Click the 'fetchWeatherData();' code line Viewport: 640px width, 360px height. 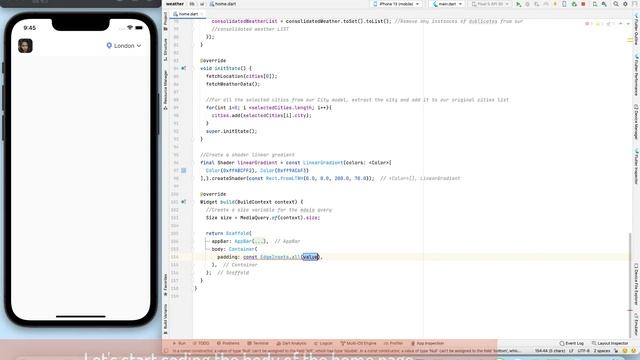pyautogui.click(x=233, y=84)
